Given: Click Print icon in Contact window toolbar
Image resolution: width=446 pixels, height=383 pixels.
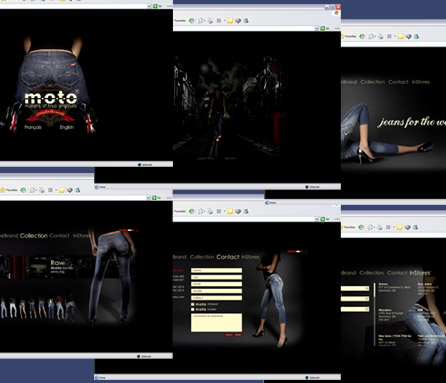Looking at the screenshot, I should tap(210, 211).
